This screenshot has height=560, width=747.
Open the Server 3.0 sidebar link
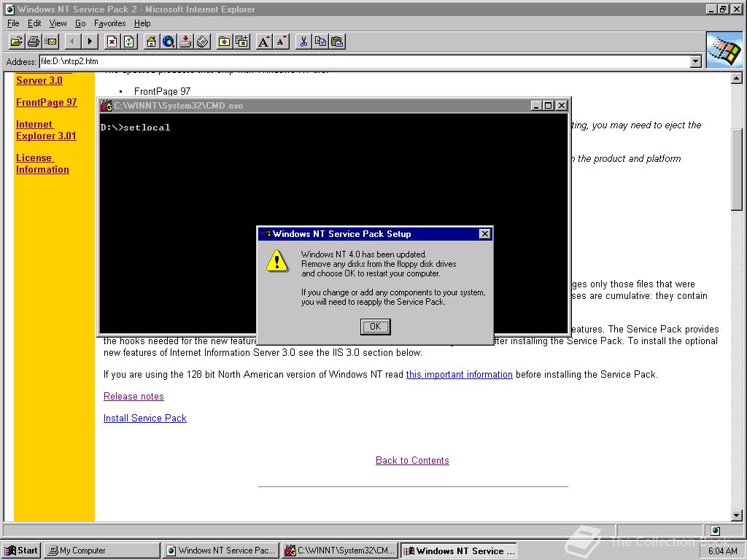click(39, 80)
